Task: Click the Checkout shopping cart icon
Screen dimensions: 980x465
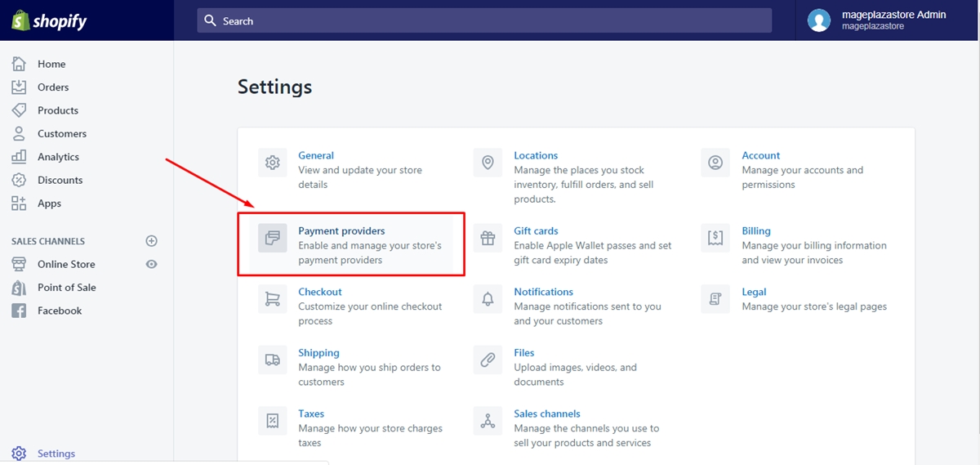Action: tap(272, 299)
